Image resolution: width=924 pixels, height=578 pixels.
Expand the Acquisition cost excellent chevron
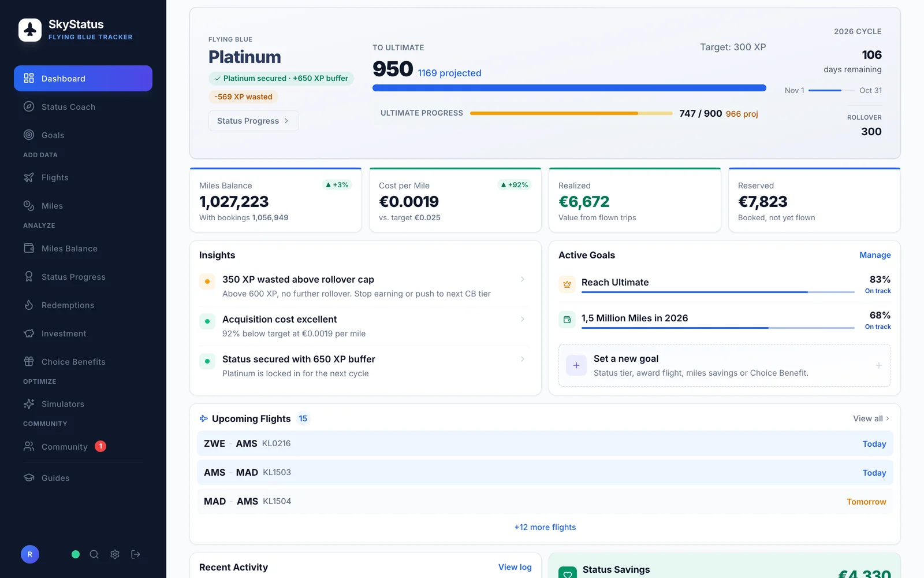coord(523,319)
